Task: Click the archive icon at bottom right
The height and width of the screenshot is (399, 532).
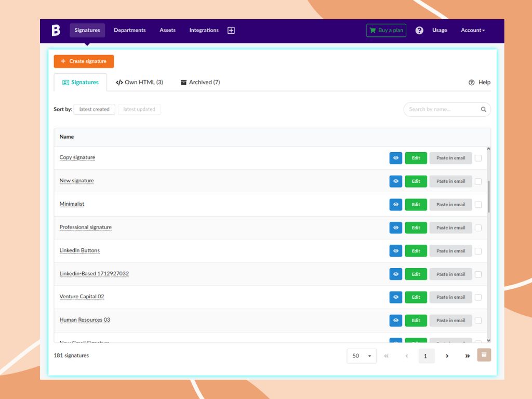Action: point(484,355)
